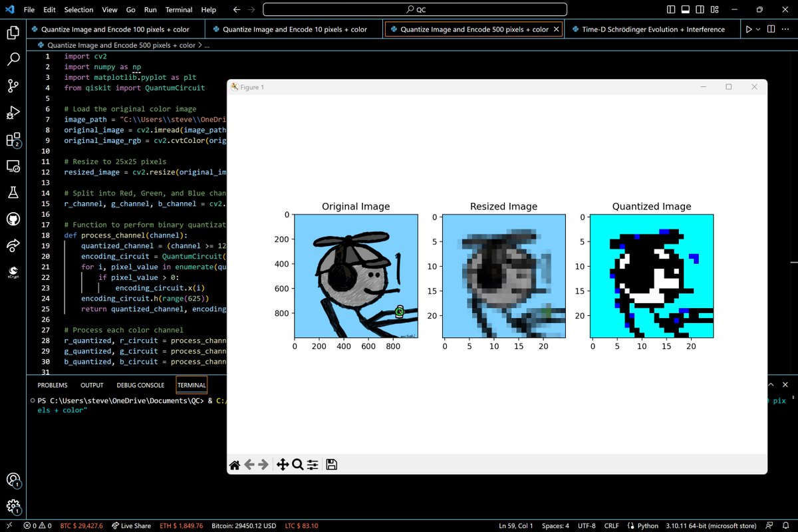The width and height of the screenshot is (798, 532).
Task: Save the figure using the floppy disk icon
Action: (x=331, y=465)
